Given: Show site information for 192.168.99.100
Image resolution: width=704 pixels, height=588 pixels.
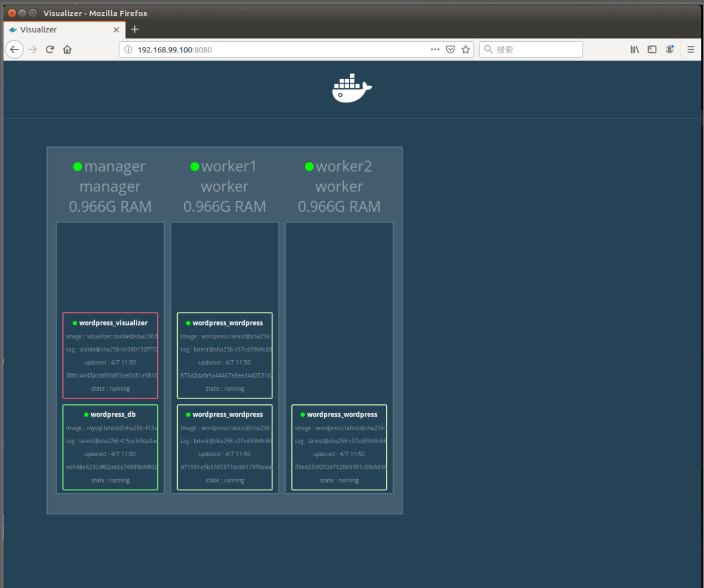Looking at the screenshot, I should (128, 49).
